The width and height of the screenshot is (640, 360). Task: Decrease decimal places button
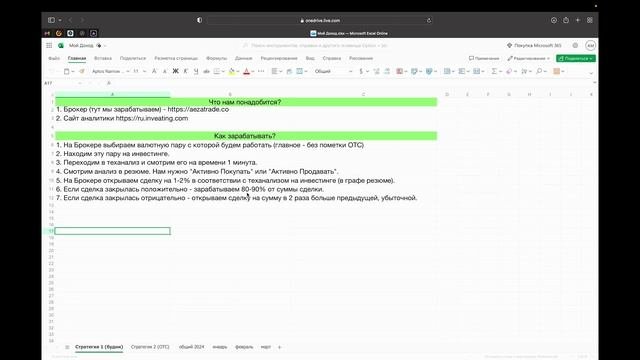[387, 71]
